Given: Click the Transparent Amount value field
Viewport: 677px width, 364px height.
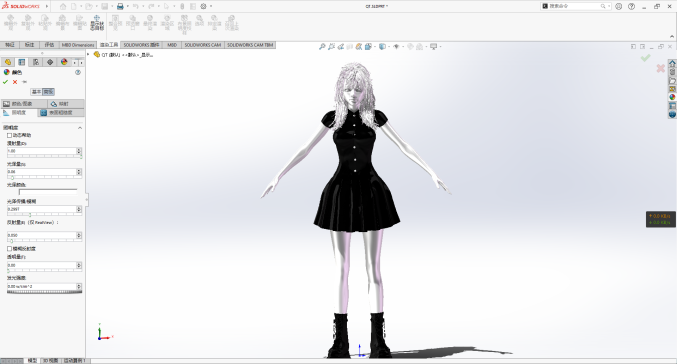Looking at the screenshot, I should tap(41, 265).
